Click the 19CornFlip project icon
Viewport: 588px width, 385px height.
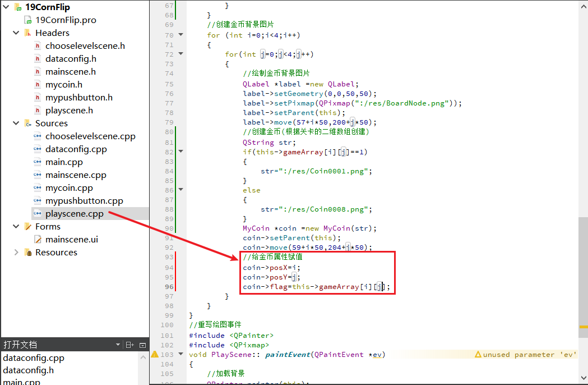(x=18, y=7)
